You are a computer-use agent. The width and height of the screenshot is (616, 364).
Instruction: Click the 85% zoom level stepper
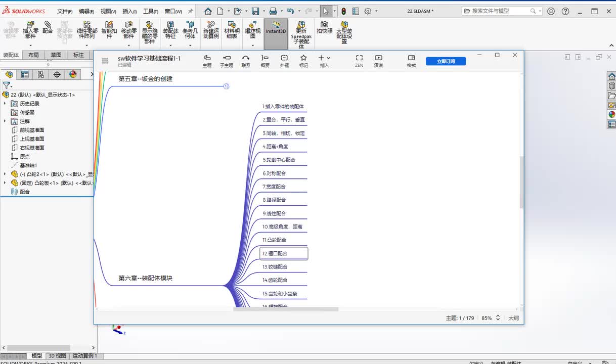(x=498, y=318)
